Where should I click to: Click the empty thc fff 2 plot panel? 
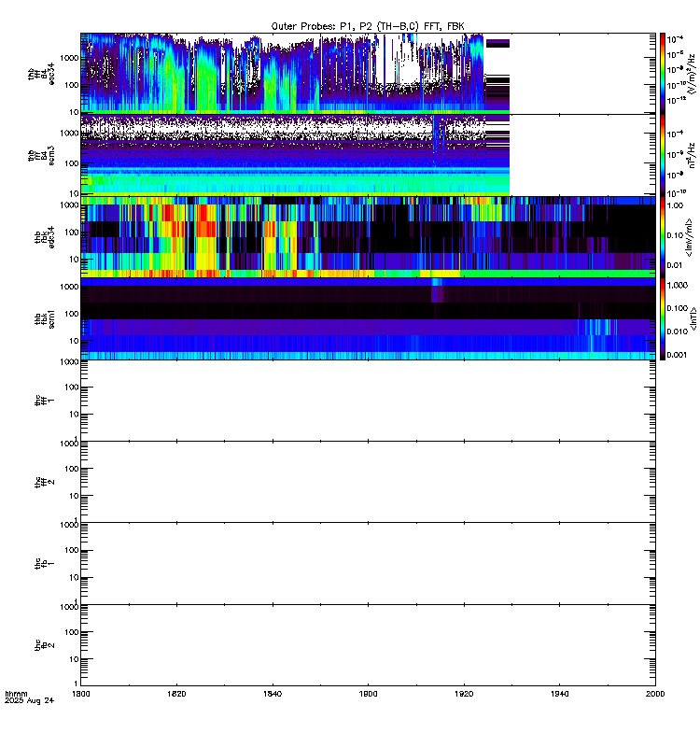[x=368, y=482]
